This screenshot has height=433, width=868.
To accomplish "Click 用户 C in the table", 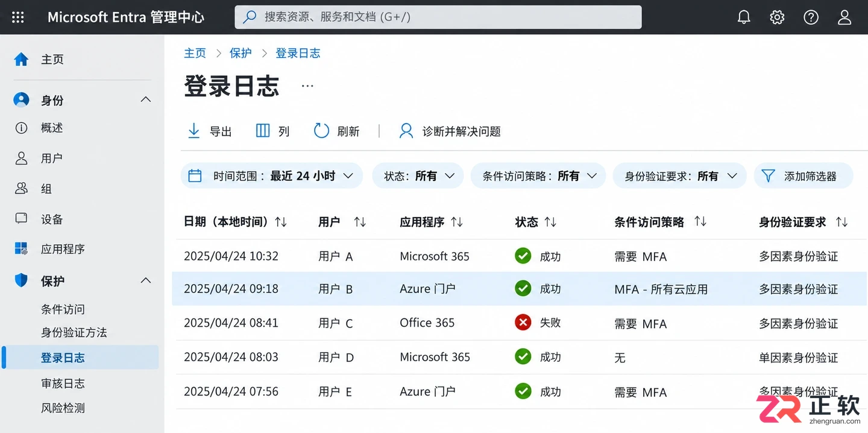I will pos(336,323).
